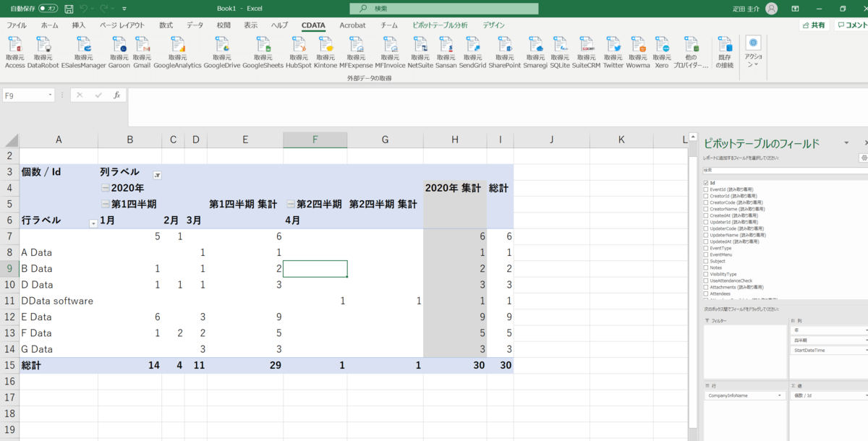This screenshot has width=868, height=441.
Task: Get data from HubSpot source
Action: (x=299, y=53)
